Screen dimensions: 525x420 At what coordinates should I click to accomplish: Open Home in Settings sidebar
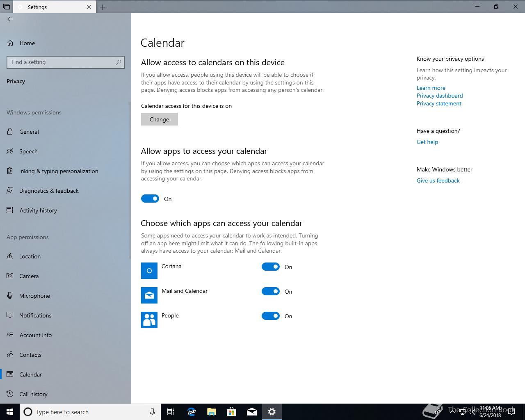tap(27, 43)
